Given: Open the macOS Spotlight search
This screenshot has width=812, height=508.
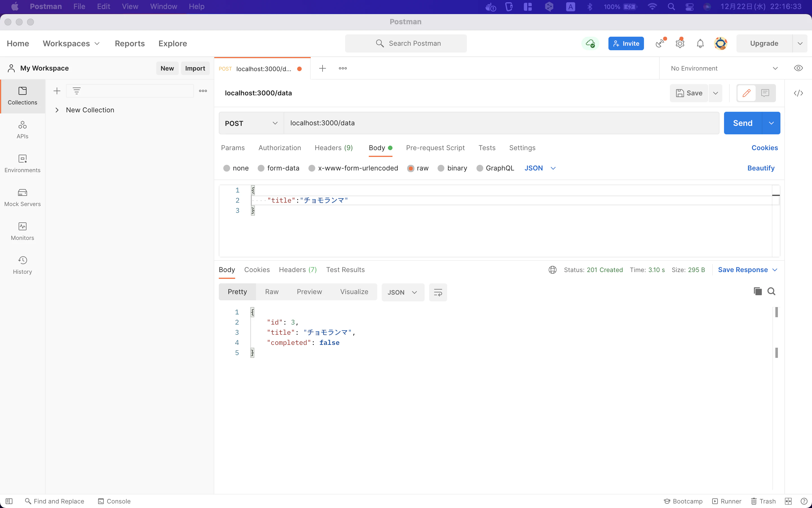Looking at the screenshot, I should [671, 6].
